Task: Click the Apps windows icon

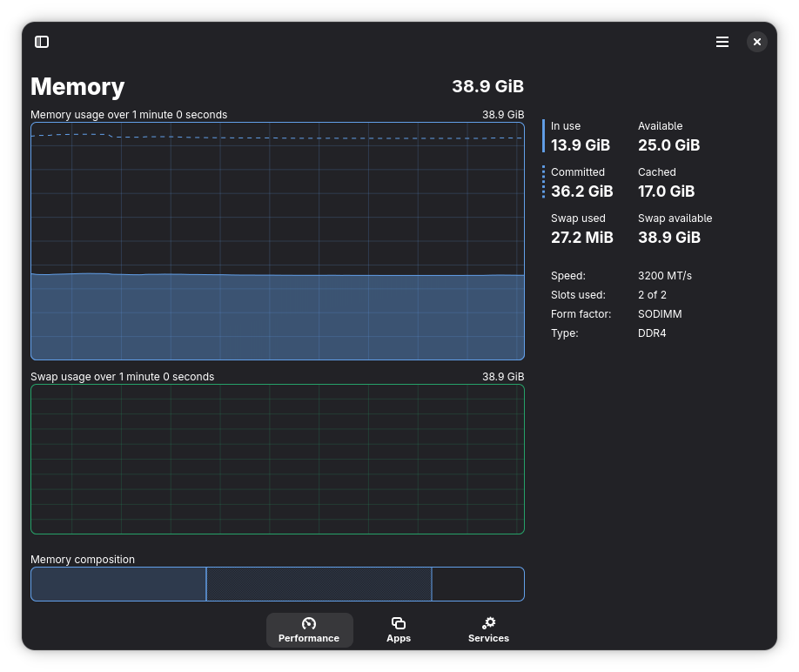Action: (x=399, y=623)
